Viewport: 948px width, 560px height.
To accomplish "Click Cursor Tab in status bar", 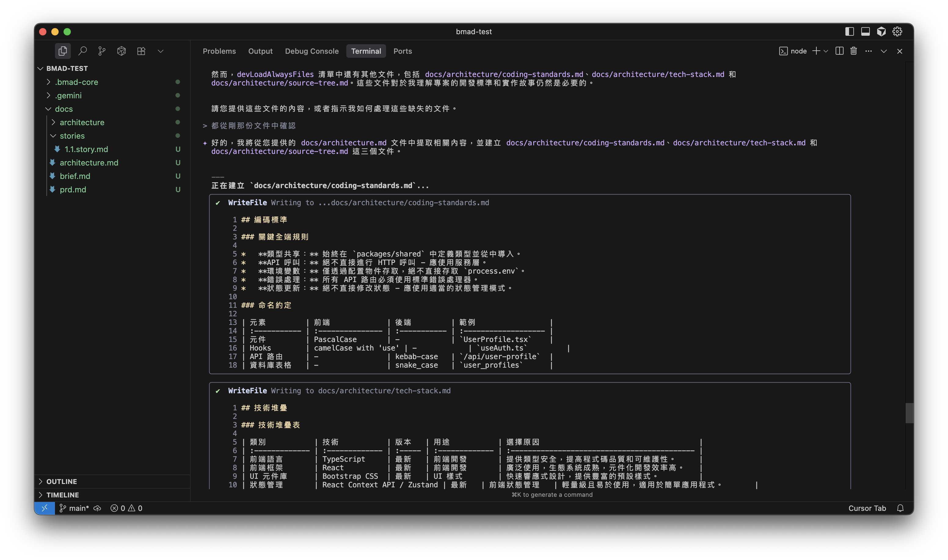I will point(867,508).
